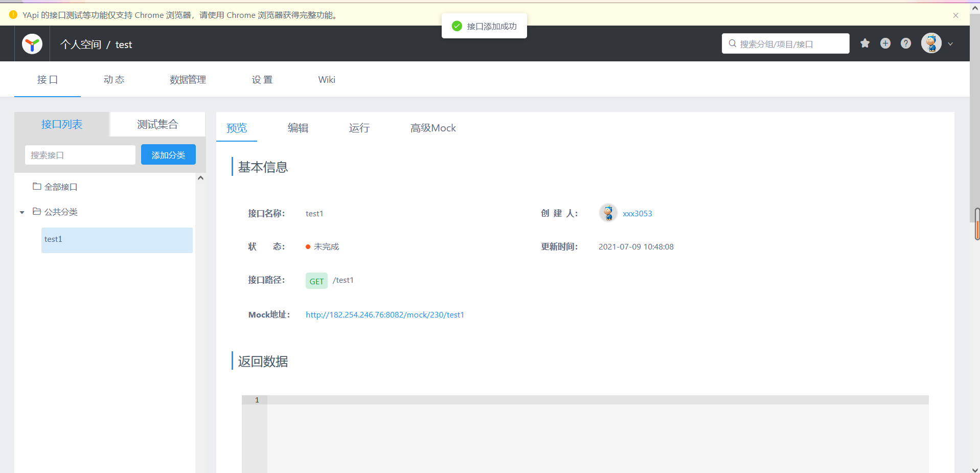Click the YApi logo in top bar
The image size is (980, 473).
(x=31, y=43)
